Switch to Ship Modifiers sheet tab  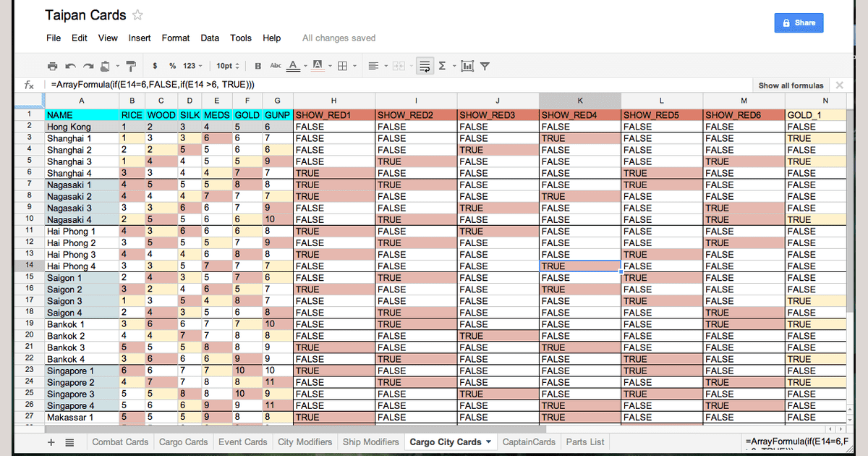[370, 442]
